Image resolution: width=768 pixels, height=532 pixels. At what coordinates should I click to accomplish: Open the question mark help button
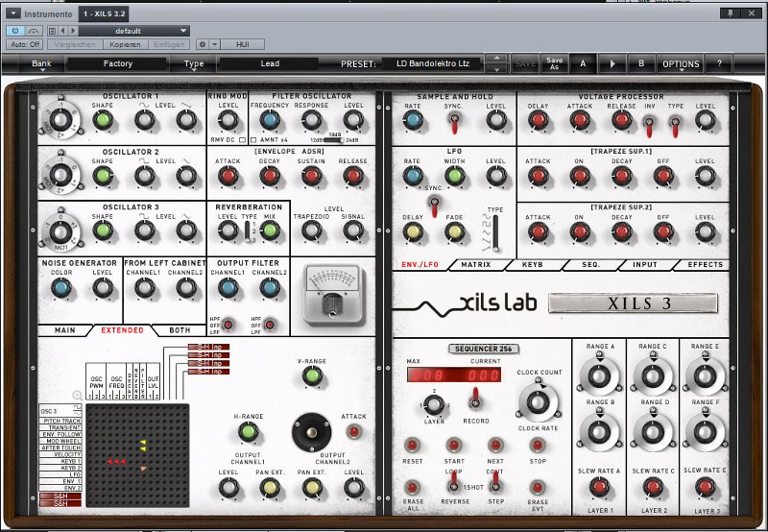click(719, 63)
